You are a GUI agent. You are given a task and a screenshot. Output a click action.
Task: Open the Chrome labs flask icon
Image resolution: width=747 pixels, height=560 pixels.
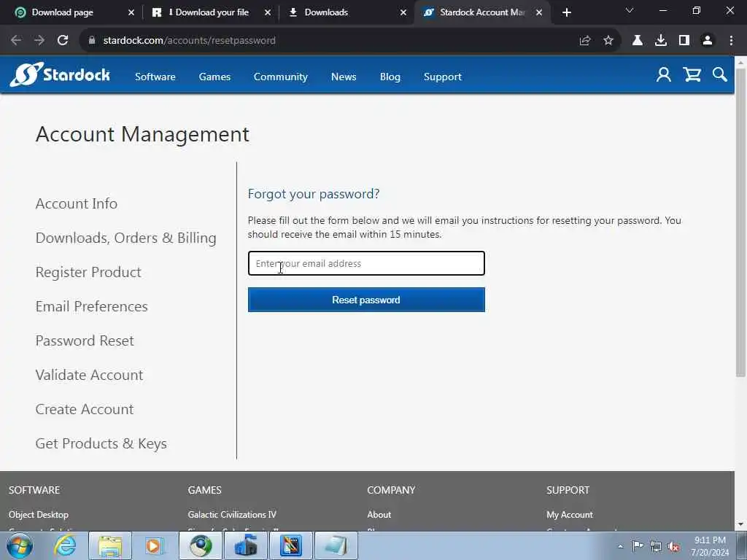tap(638, 41)
